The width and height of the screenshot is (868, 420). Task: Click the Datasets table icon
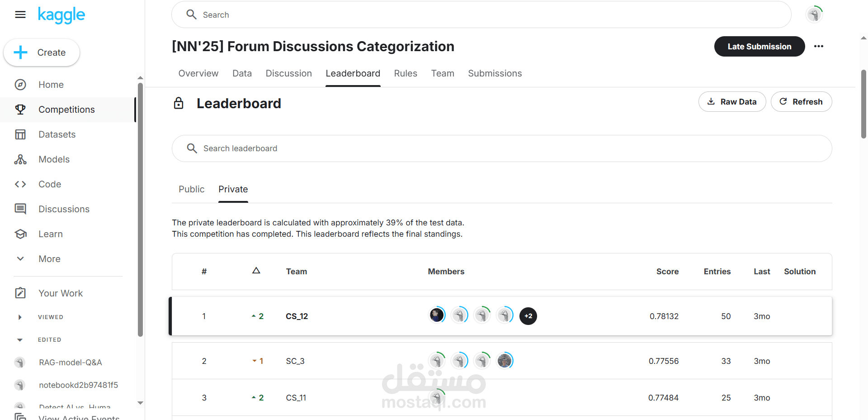pyautogui.click(x=20, y=134)
